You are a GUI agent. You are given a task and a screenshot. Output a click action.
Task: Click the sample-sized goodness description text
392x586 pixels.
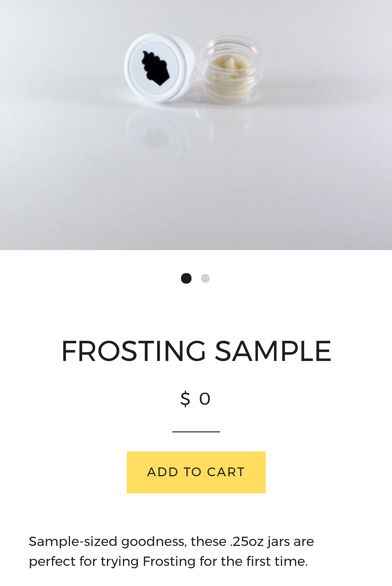point(171,551)
